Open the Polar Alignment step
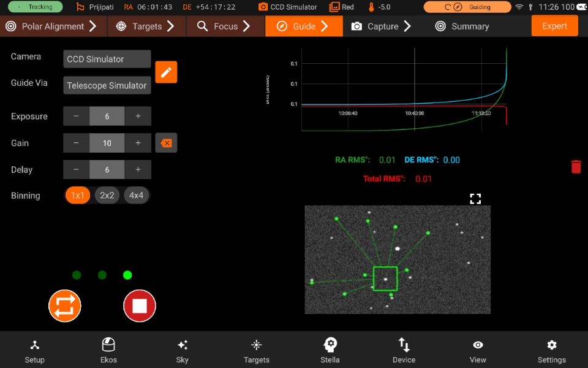The height and width of the screenshot is (368, 588). (x=53, y=26)
